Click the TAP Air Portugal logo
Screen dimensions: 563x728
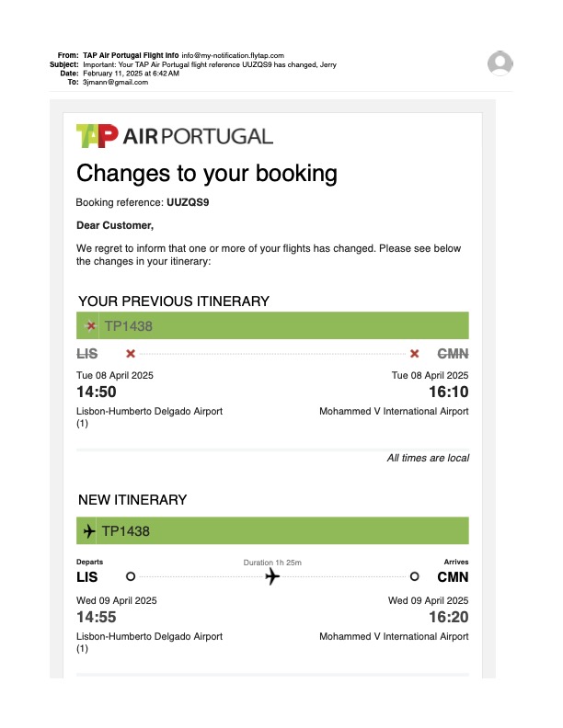175,136
